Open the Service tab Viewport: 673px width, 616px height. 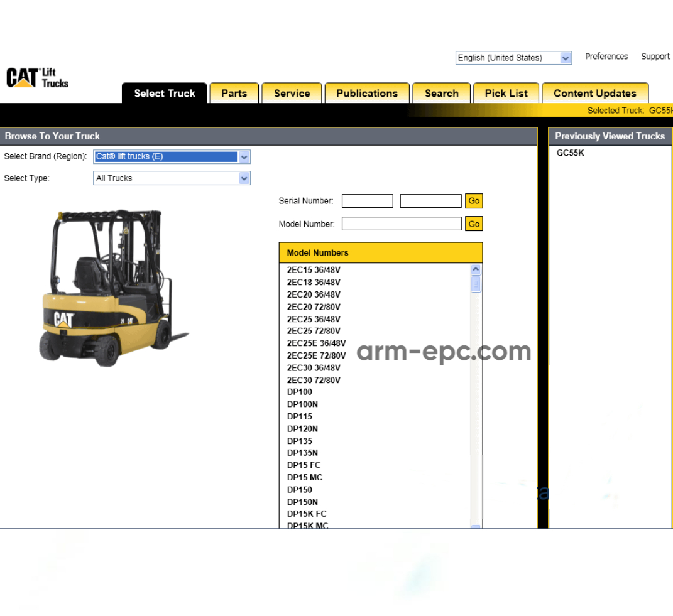[x=292, y=93]
